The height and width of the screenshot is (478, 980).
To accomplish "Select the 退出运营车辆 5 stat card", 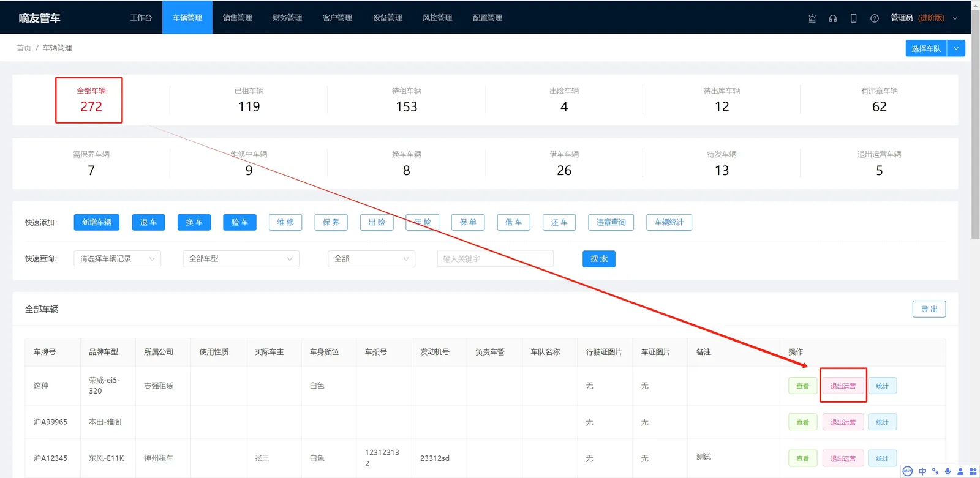I will (879, 163).
